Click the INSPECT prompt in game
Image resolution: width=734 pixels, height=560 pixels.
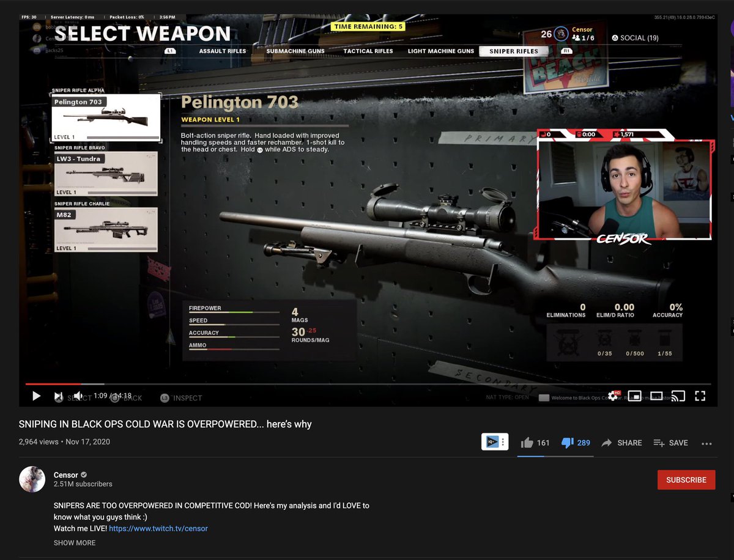pos(182,398)
